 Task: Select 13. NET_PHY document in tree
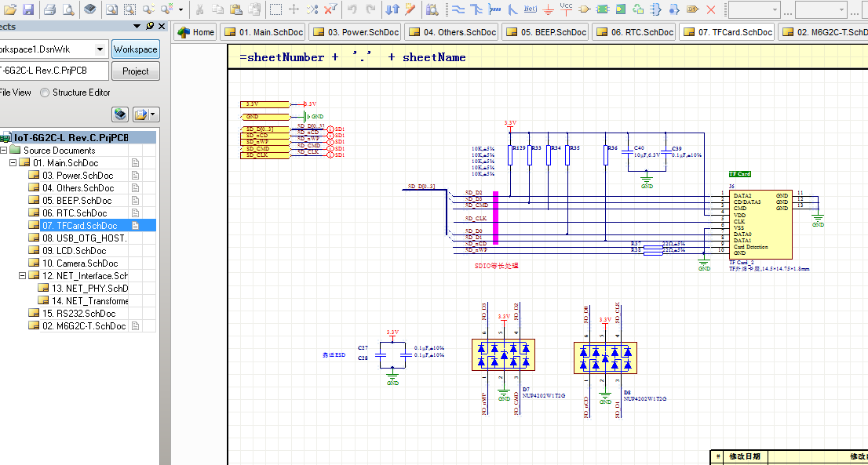coord(89,288)
